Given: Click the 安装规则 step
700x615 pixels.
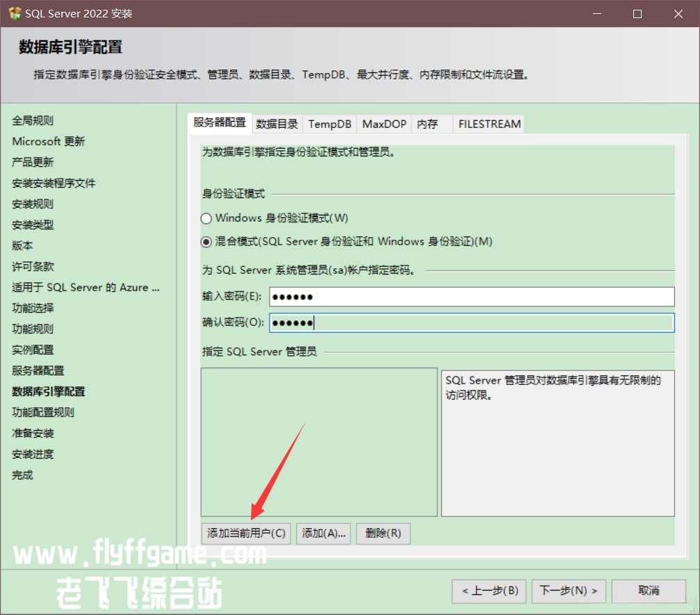Looking at the screenshot, I should (33, 204).
